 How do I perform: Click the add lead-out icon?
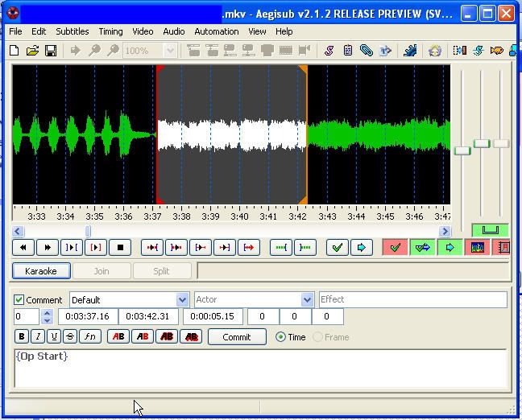(305, 247)
